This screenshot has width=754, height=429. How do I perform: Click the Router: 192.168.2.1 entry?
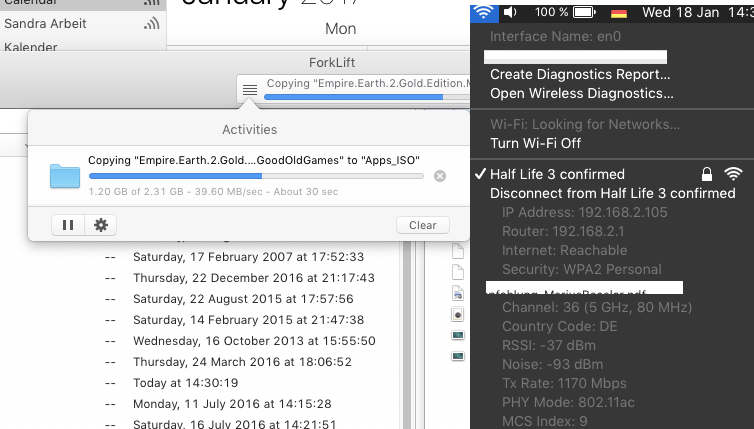point(563,231)
